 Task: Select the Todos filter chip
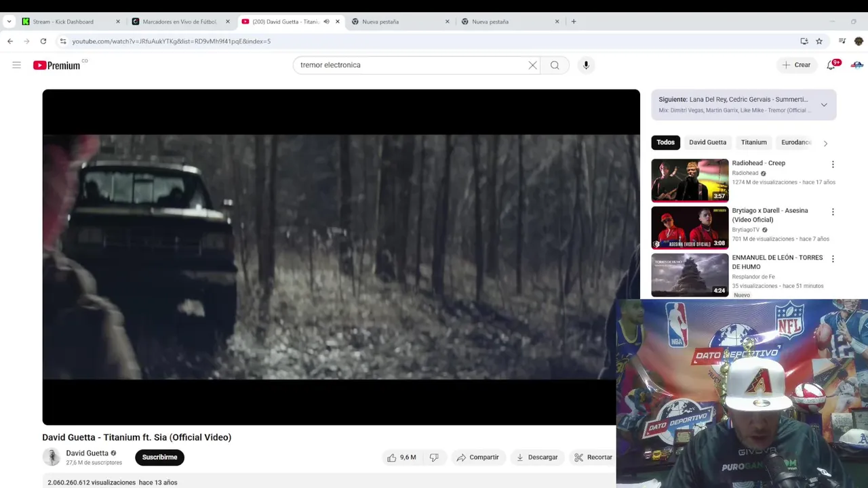[x=665, y=142]
